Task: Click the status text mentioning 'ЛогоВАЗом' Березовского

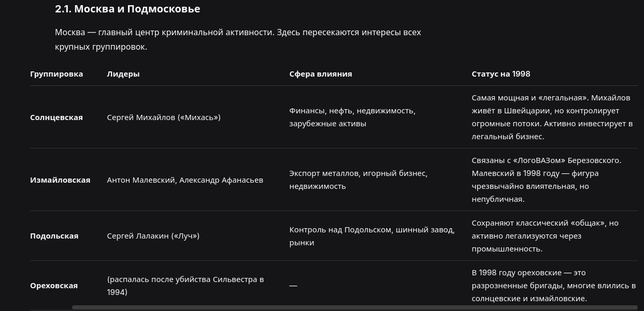Action: pyautogui.click(x=547, y=180)
